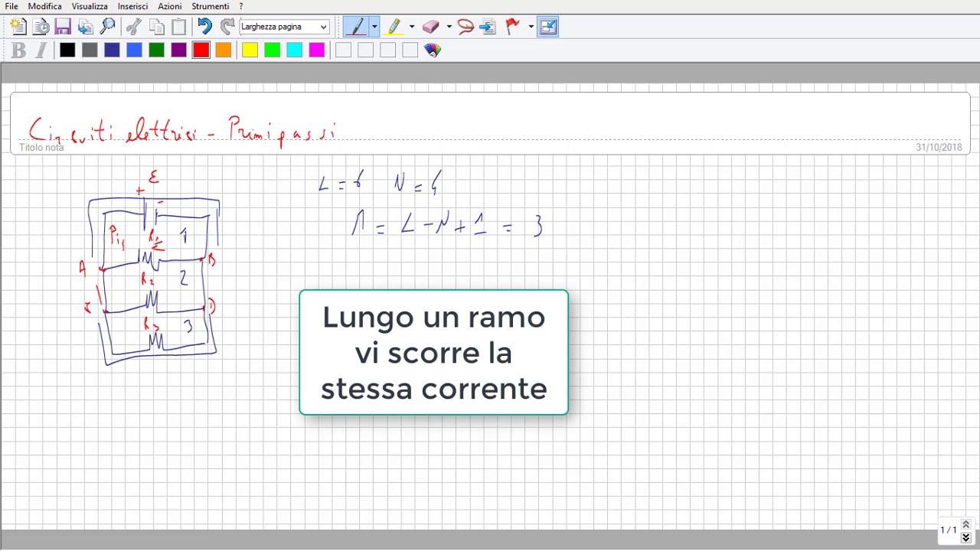The width and height of the screenshot is (980, 551).
Task: Select the Pen tool
Action: click(355, 27)
